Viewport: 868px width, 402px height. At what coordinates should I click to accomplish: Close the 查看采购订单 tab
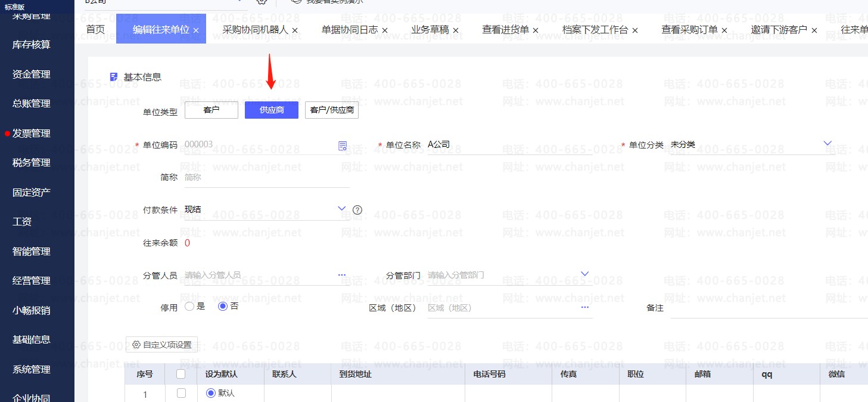724,30
